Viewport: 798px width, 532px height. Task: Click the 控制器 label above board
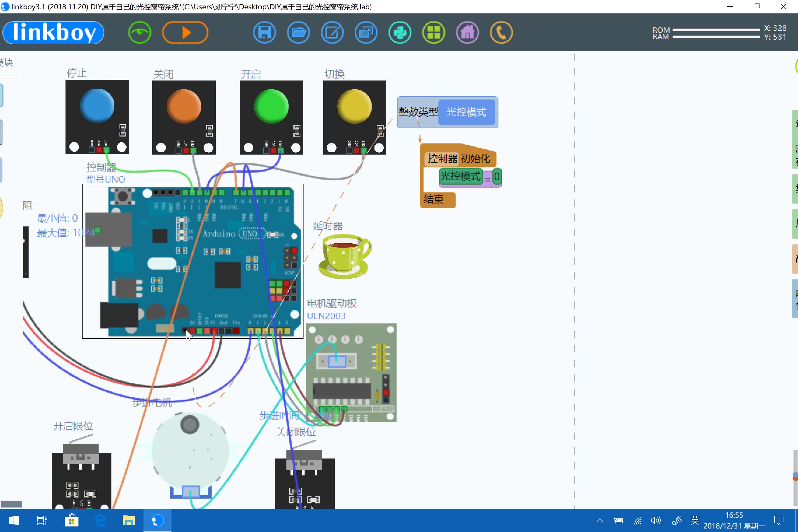tap(101, 167)
